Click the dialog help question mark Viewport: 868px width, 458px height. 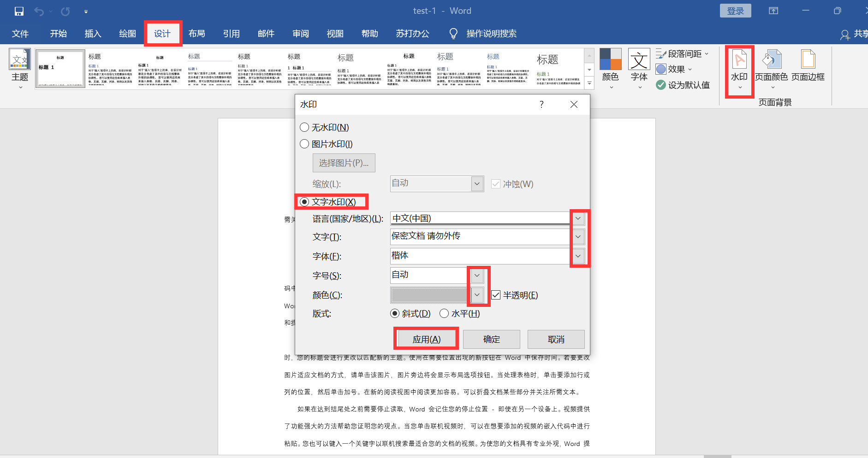point(541,105)
